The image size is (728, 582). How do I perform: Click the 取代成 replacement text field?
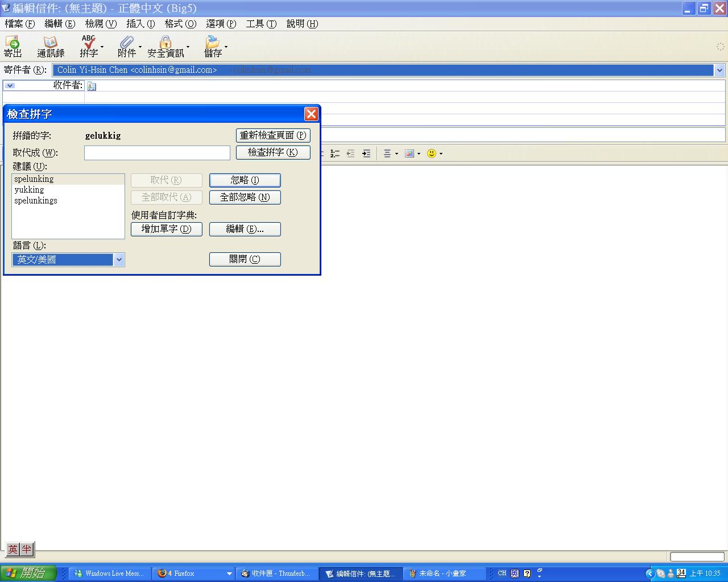coord(157,153)
